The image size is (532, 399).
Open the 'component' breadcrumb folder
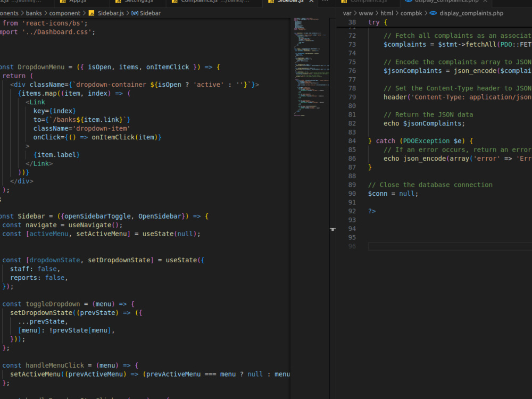click(65, 13)
